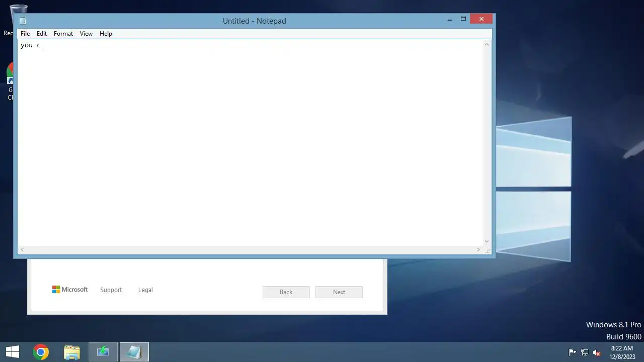This screenshot has height=362, width=644.
Task: Launch Google Chrome from the taskbar
Action: [x=41, y=352]
